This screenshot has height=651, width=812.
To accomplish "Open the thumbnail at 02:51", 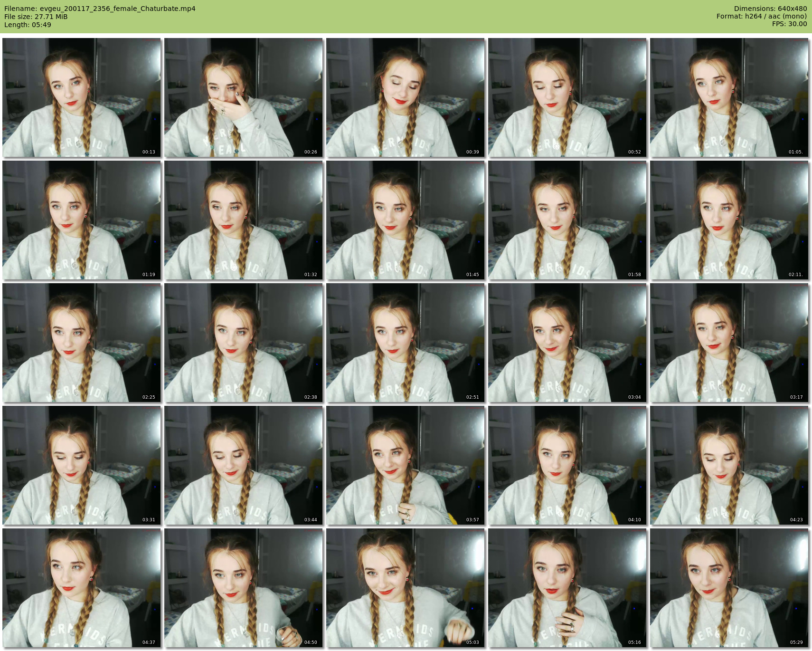I will coord(406,343).
